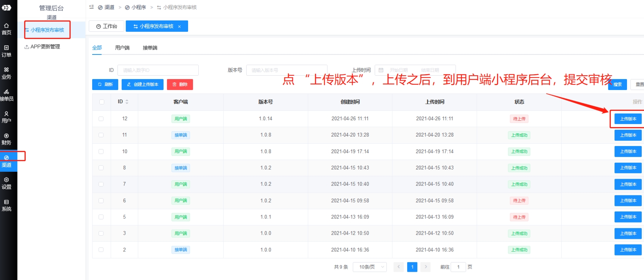The height and width of the screenshot is (280, 644).
Task: Click the 接单端 tag in row 11
Action: (181, 135)
